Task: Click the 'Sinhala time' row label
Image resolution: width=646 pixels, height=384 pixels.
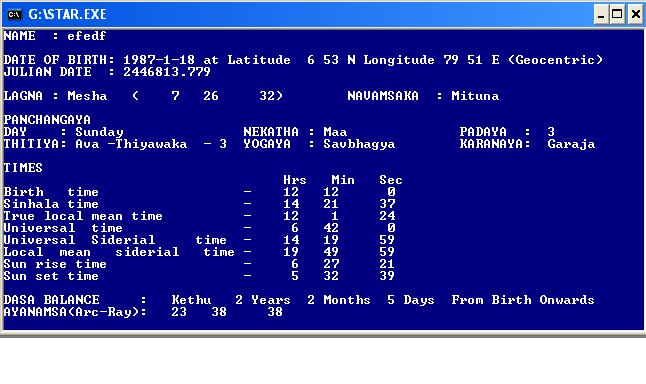Action: (51, 204)
